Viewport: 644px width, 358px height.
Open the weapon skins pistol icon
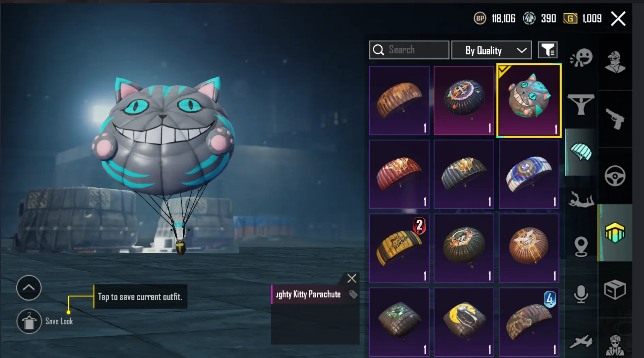tap(615, 119)
